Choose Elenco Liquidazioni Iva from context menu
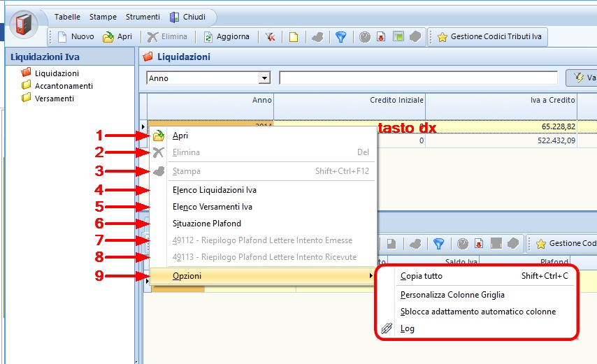Image resolution: width=597 pixels, height=364 pixels. click(214, 190)
